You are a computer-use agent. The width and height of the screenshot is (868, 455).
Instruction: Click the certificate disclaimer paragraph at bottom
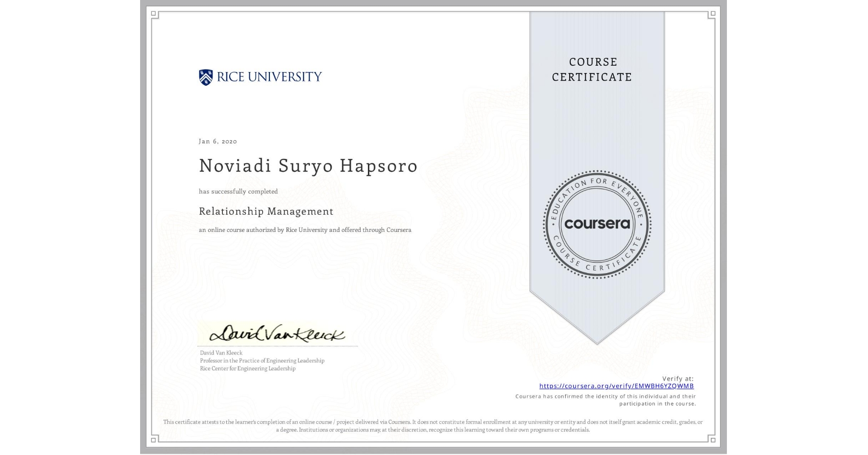click(x=433, y=426)
